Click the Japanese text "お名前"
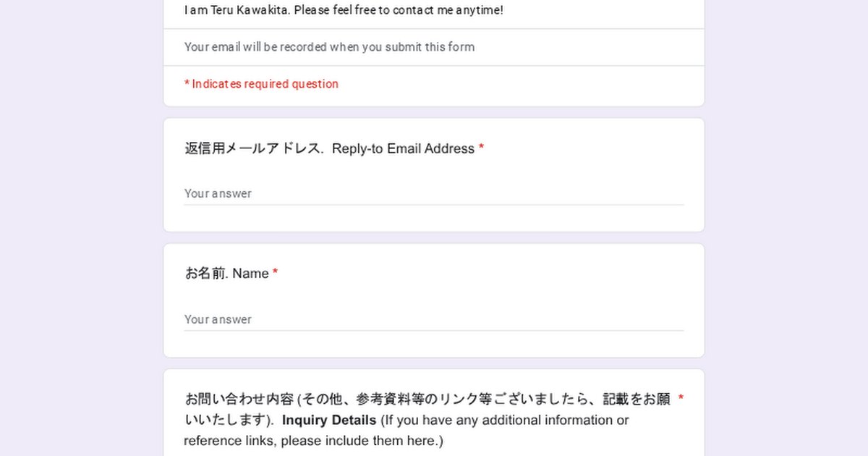 pyautogui.click(x=205, y=274)
